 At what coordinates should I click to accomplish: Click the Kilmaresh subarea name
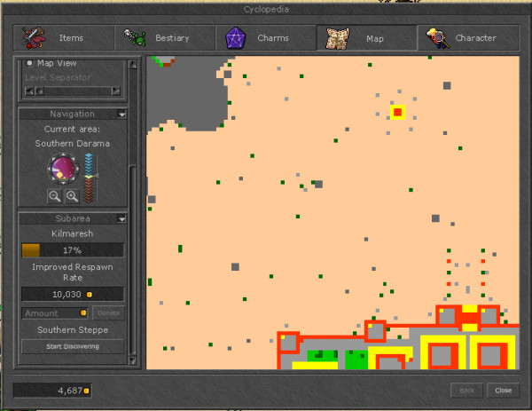[73, 233]
